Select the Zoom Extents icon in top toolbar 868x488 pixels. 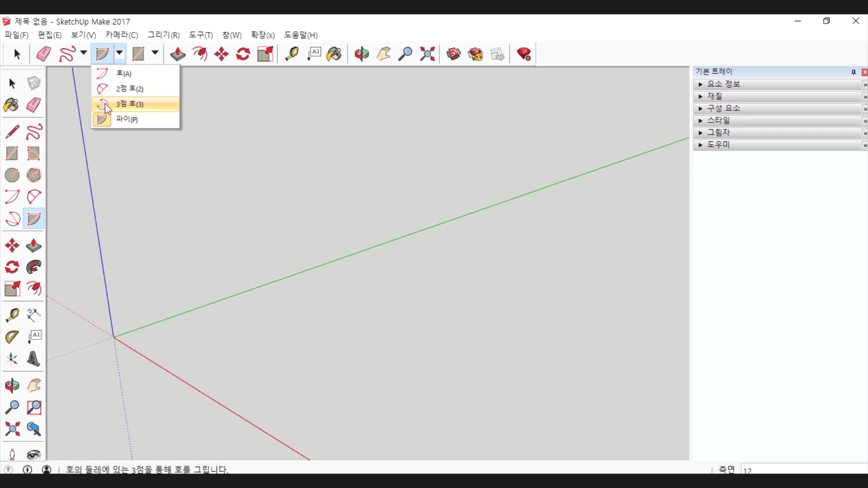tap(427, 54)
